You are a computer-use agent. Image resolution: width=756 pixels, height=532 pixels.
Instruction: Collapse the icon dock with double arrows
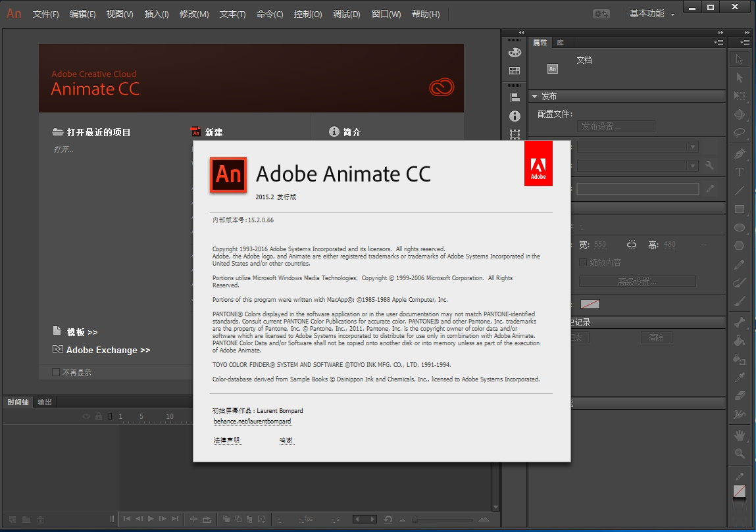point(521,32)
